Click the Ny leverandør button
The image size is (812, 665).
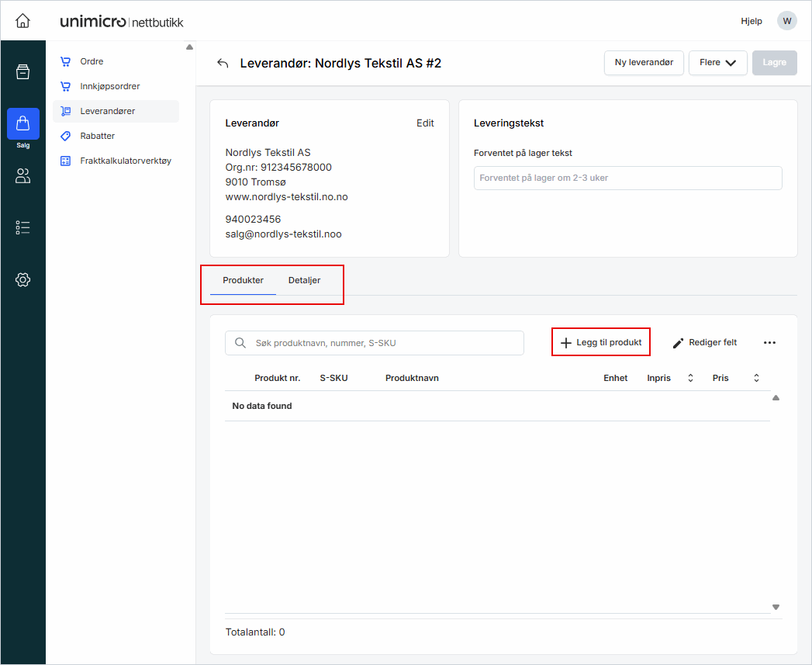643,63
